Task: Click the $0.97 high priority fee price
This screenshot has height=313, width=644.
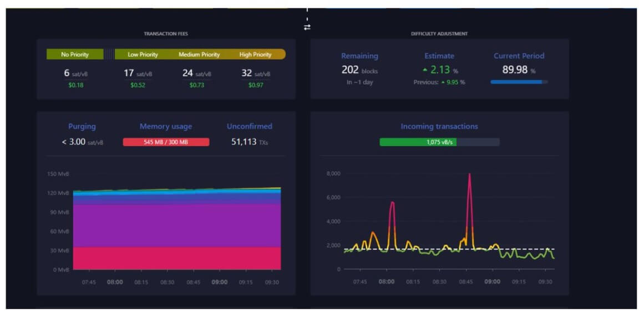Action: coord(255,85)
